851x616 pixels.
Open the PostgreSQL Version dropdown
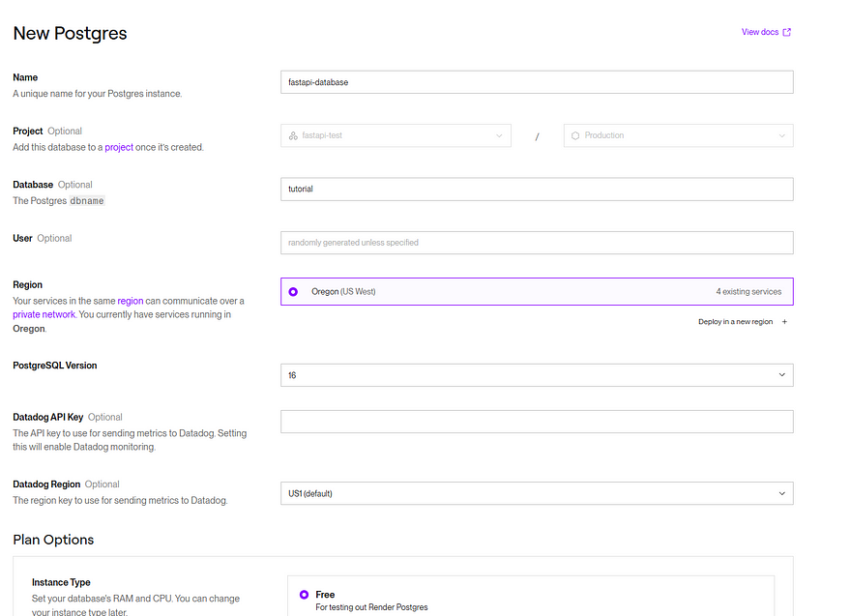537,374
